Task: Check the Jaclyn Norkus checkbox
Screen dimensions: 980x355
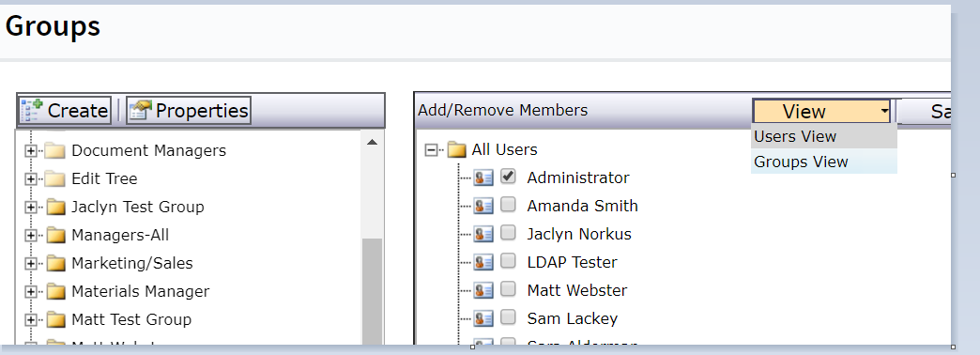Action: 508,233
